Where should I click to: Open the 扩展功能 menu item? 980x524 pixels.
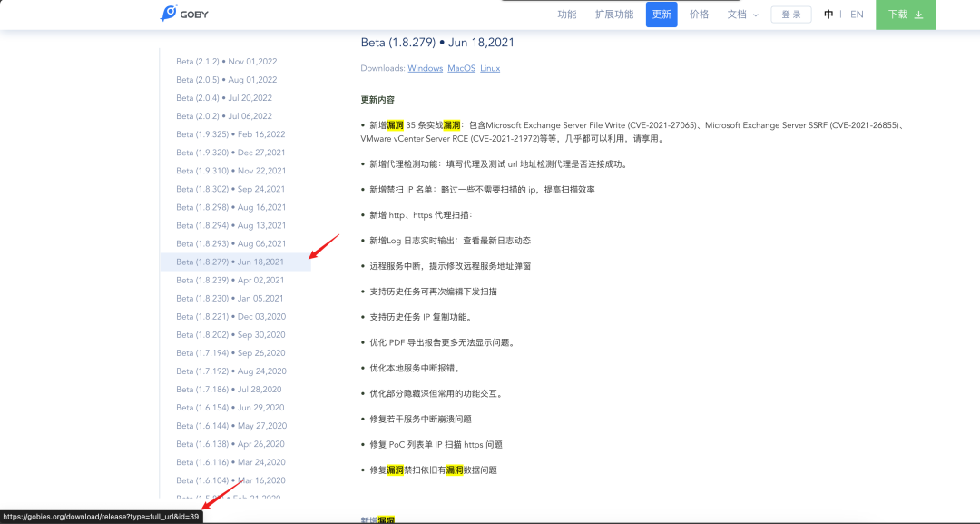point(613,15)
